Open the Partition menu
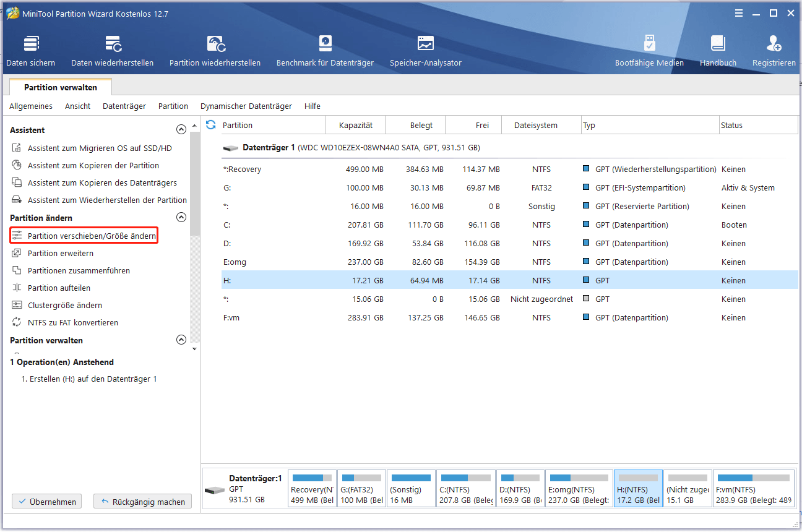 click(173, 106)
